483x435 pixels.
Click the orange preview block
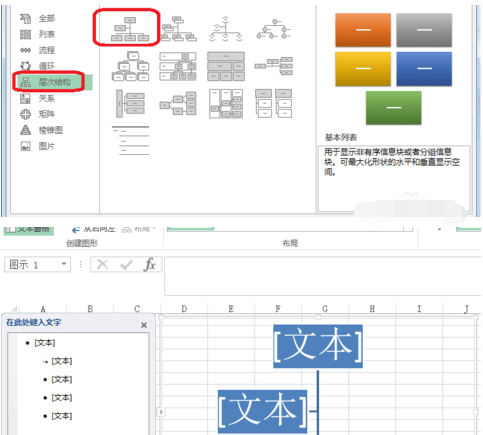363,30
